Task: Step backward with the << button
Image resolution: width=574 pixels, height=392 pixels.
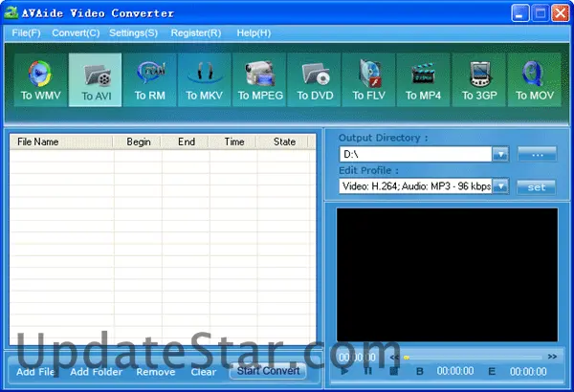Action: (394, 357)
